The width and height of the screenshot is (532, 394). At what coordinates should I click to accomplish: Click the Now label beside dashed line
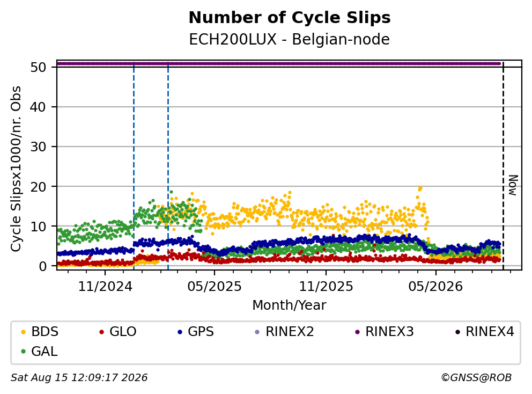[x=513, y=185]
